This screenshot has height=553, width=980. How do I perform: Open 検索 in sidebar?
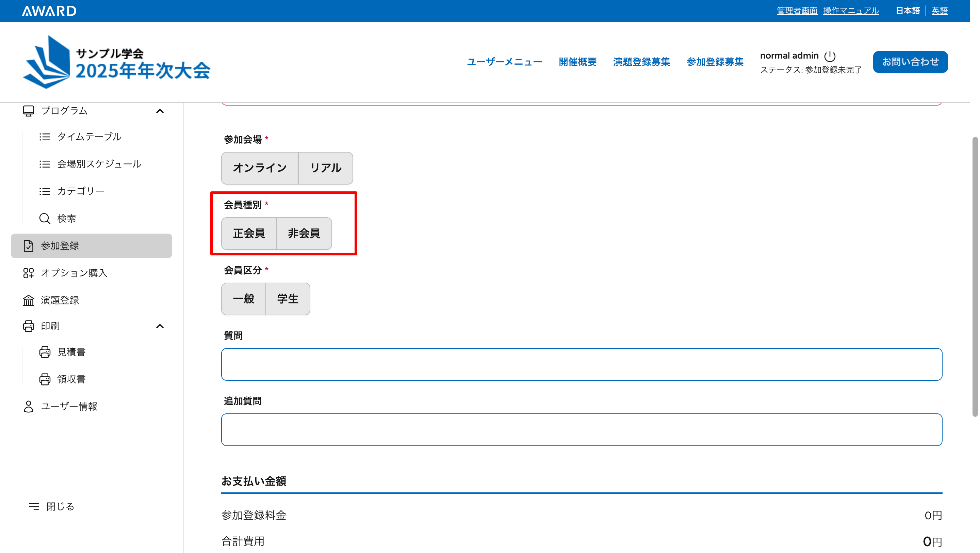click(67, 219)
